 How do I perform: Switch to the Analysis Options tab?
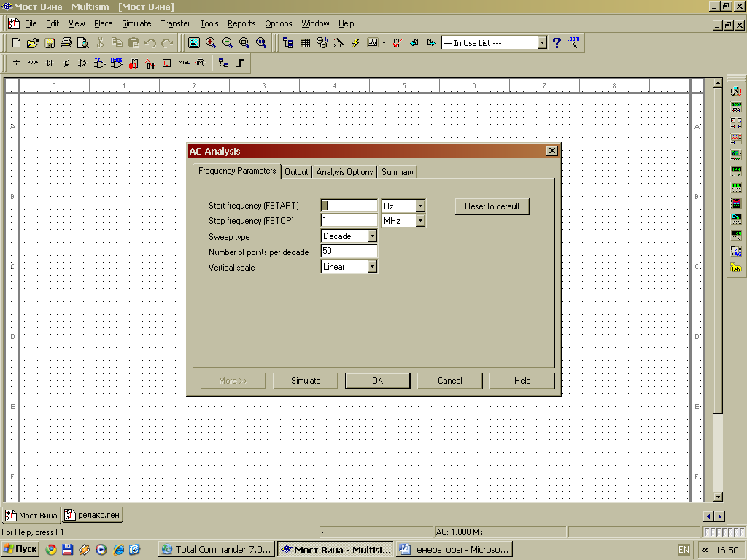click(344, 172)
